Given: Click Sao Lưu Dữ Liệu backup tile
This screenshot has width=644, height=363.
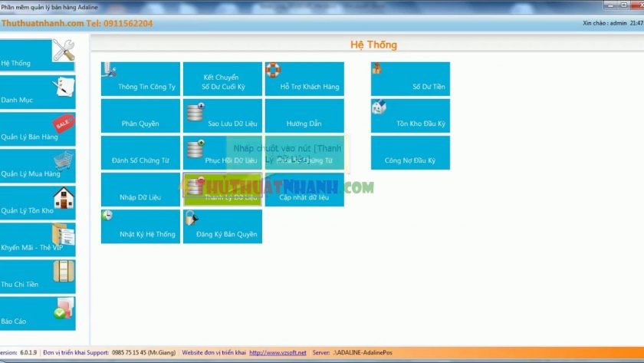Looking at the screenshot, I should 222,116.
